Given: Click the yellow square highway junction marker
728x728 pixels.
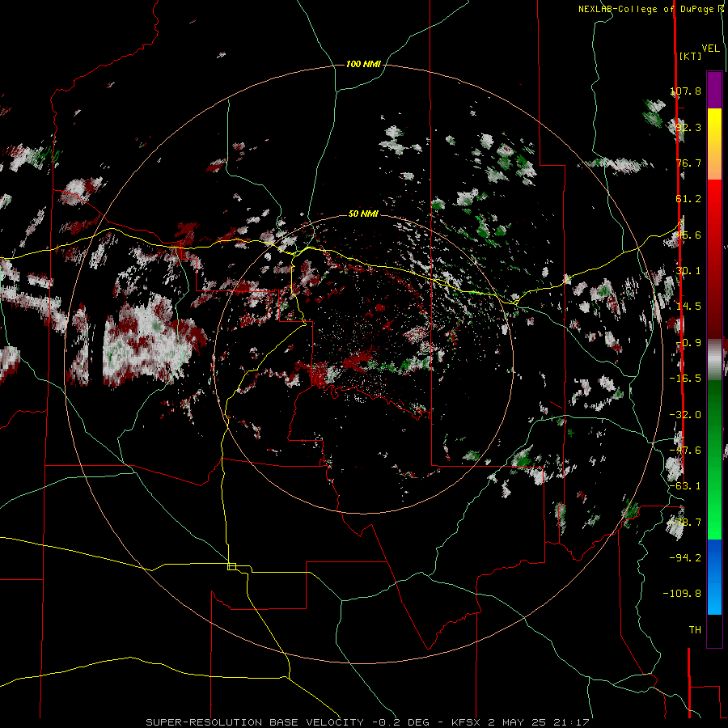Looking at the screenshot, I should coord(231,566).
